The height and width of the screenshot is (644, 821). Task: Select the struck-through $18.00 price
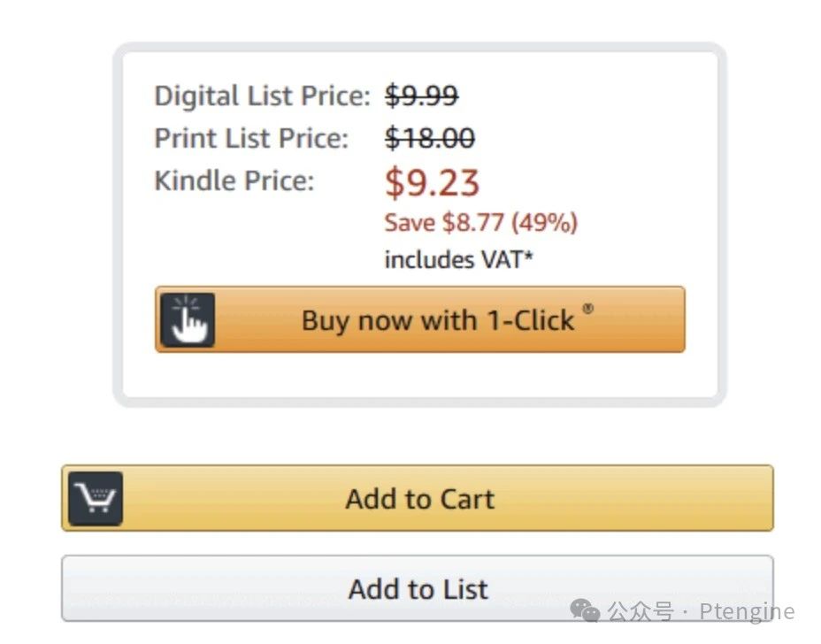(430, 138)
